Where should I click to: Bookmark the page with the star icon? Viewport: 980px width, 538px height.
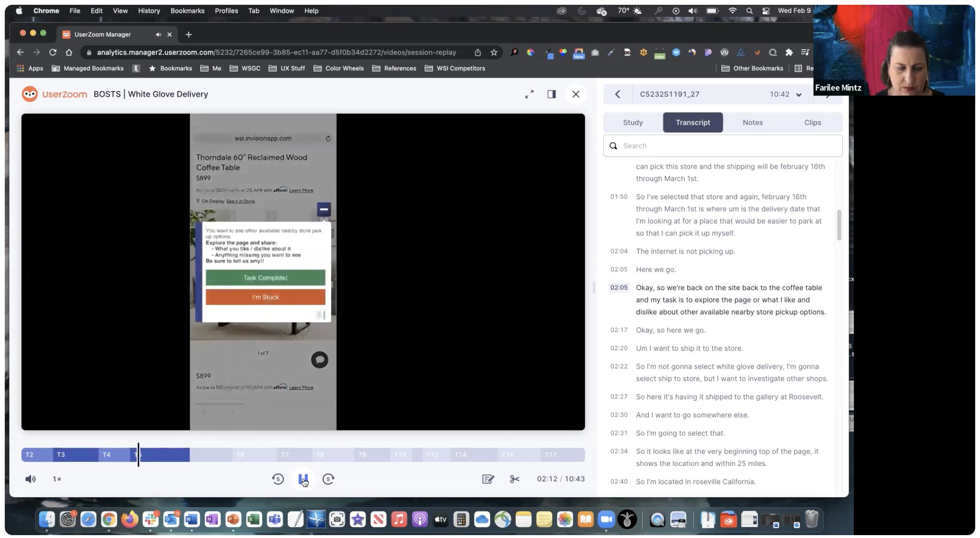pos(494,53)
